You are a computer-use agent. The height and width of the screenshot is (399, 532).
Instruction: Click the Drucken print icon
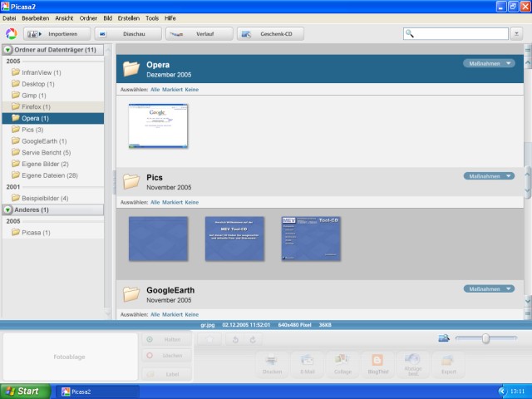tap(272, 365)
